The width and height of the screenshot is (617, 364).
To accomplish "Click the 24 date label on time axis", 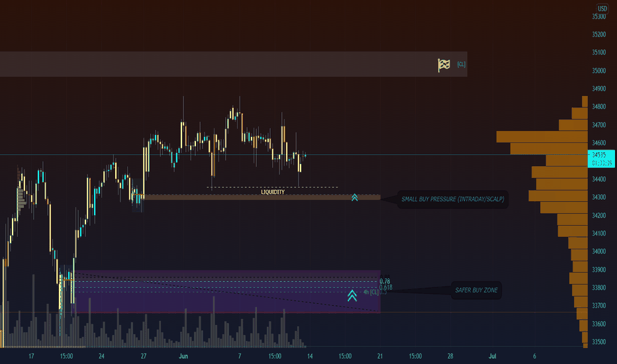I will [x=101, y=356].
